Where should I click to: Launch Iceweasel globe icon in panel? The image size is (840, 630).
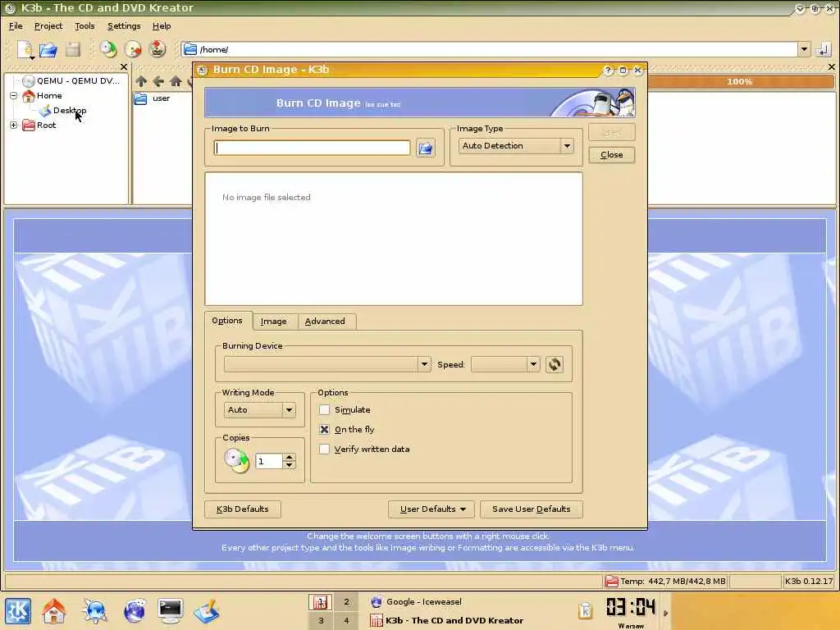pos(134,611)
